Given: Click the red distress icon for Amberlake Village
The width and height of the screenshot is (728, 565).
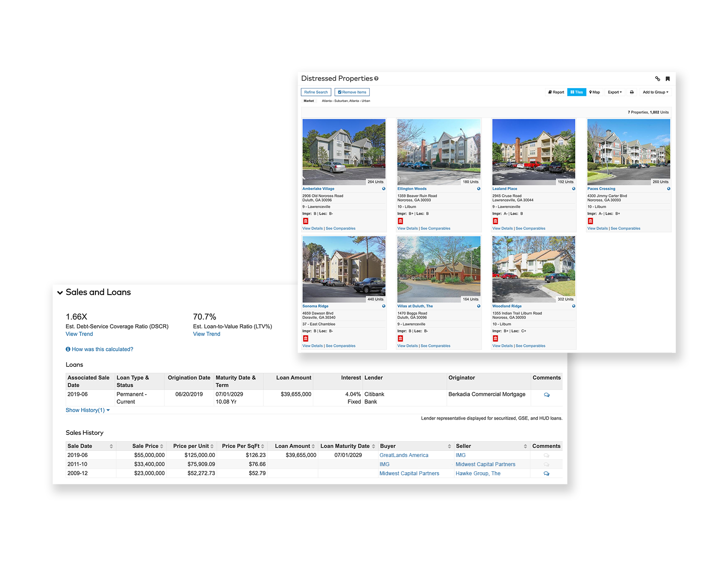Looking at the screenshot, I should point(305,221).
